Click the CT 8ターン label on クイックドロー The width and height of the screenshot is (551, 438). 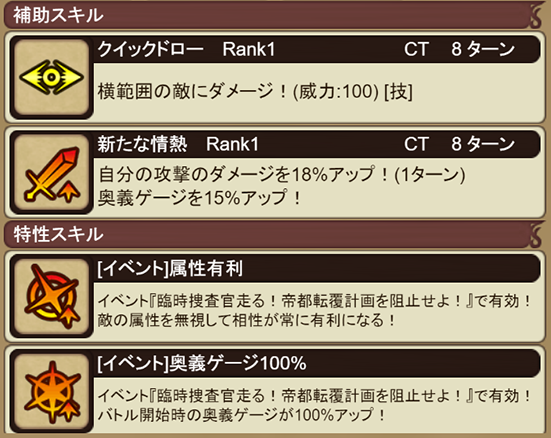click(x=460, y=49)
